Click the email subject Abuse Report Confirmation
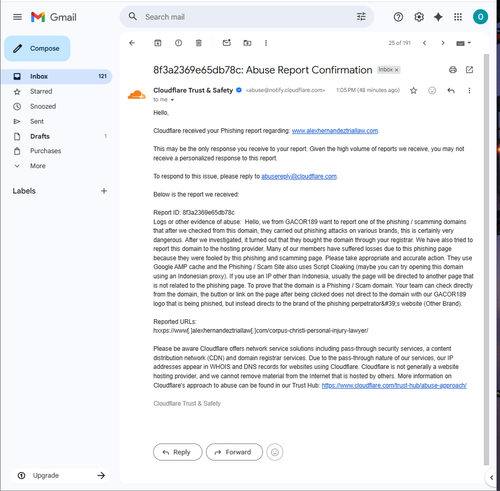Image resolution: width=500 pixels, height=491 pixels. (x=263, y=70)
